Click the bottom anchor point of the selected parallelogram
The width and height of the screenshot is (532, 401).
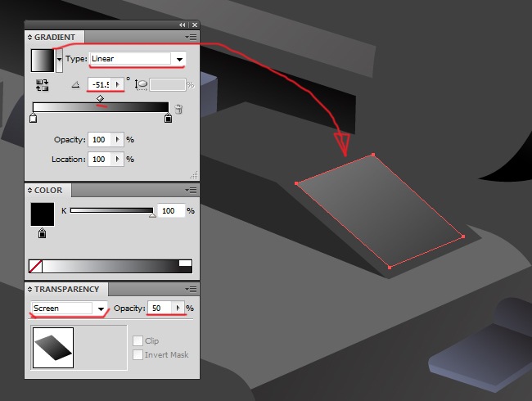click(x=390, y=268)
